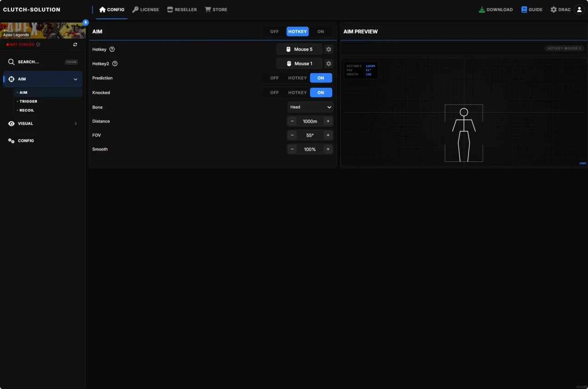The width and height of the screenshot is (588, 389).
Task: Click the Mouse 1 hotkey button
Action: (299, 63)
